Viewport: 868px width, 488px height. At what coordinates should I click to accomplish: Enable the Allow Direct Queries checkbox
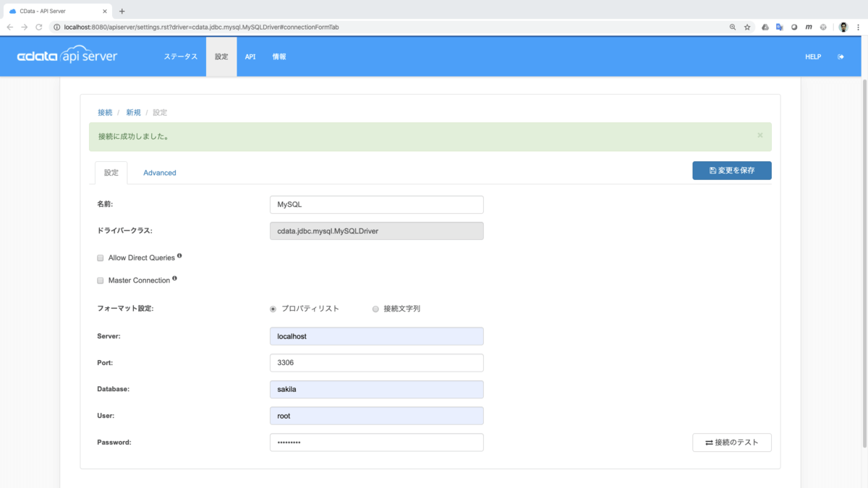(x=101, y=258)
